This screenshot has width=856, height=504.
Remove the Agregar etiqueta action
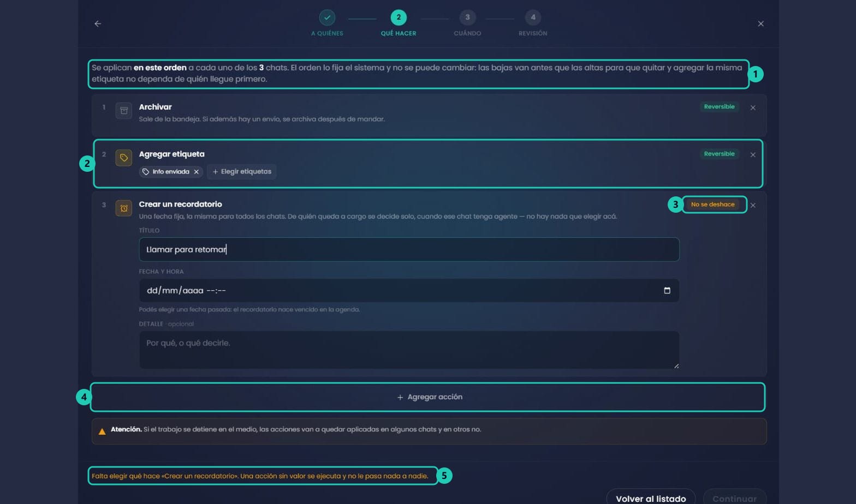(753, 155)
